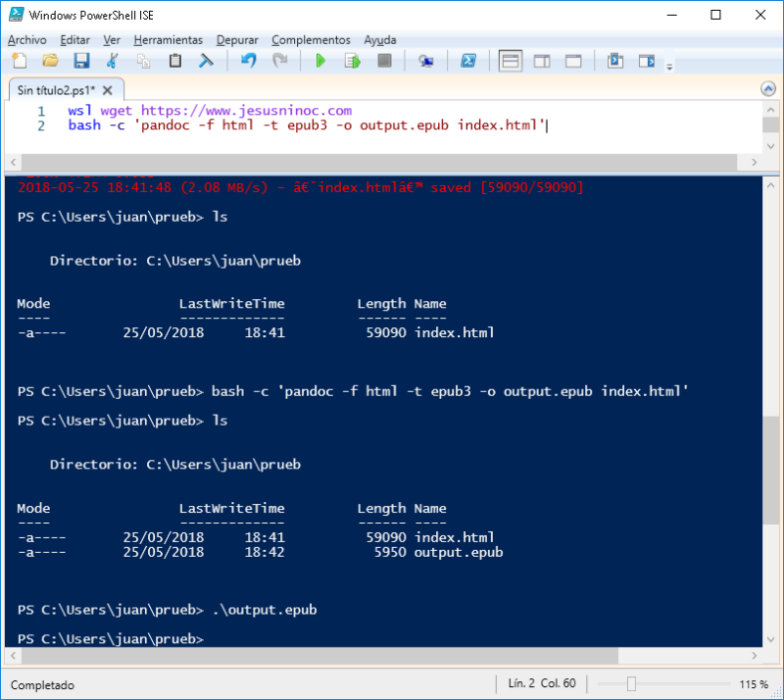Clear the console pane using its toolbar icon
The image size is (784, 700).
(207, 61)
